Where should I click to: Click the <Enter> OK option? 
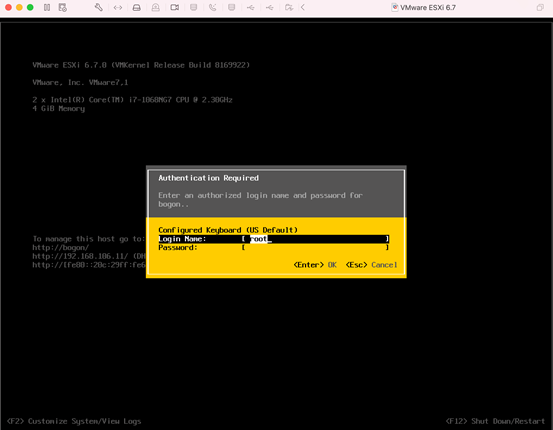(x=315, y=265)
